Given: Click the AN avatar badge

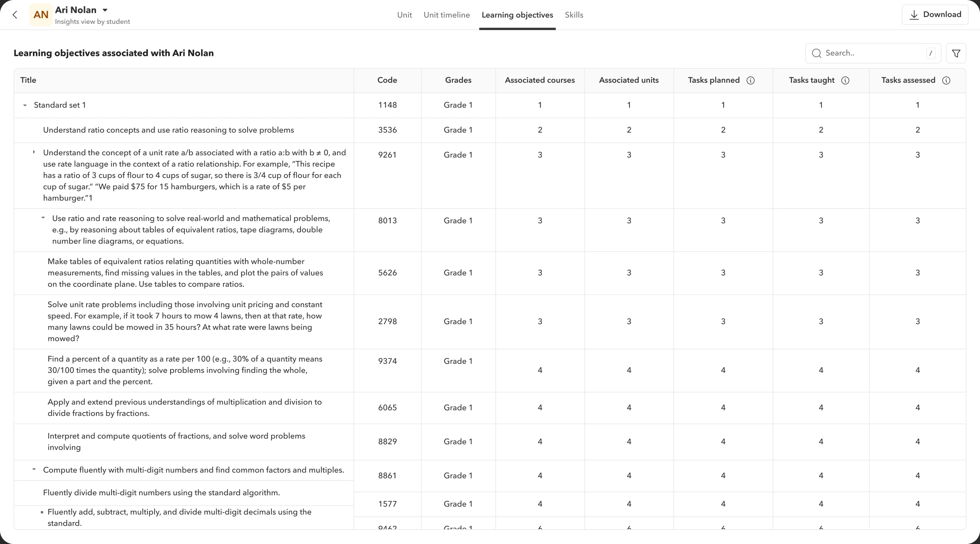Looking at the screenshot, I should (41, 15).
